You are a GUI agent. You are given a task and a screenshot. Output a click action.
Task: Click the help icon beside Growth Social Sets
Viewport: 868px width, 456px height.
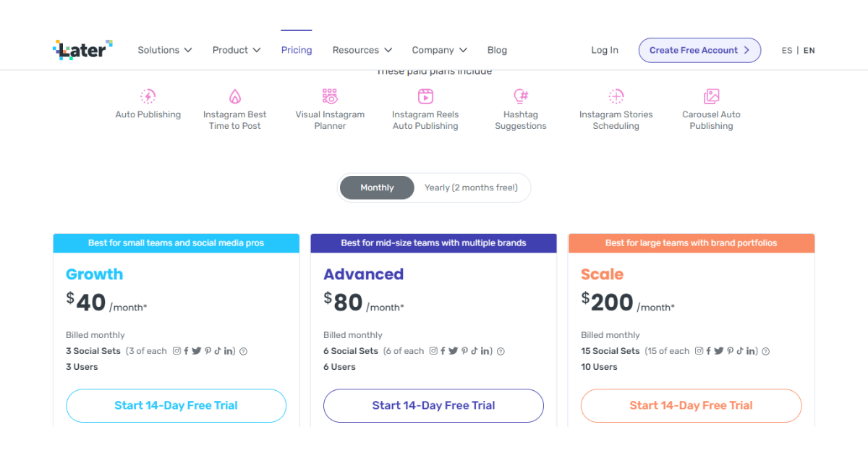tap(244, 351)
